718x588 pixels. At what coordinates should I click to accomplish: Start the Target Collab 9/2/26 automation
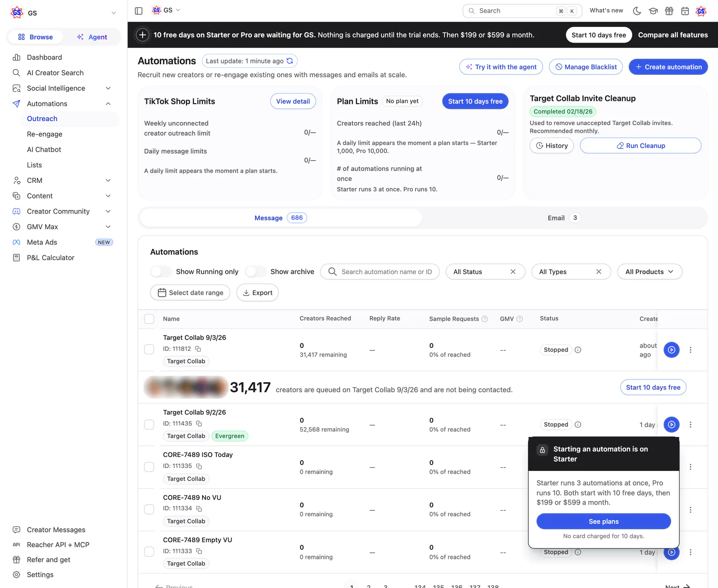click(x=671, y=424)
